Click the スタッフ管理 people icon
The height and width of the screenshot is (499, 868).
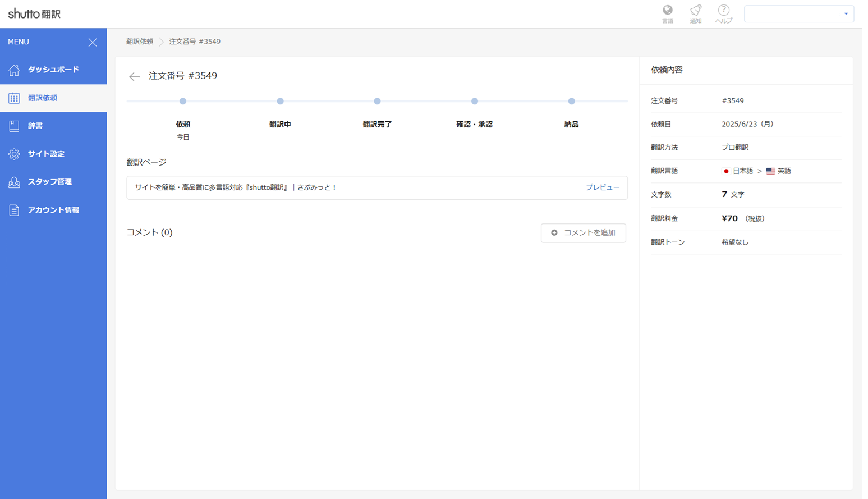(14, 182)
